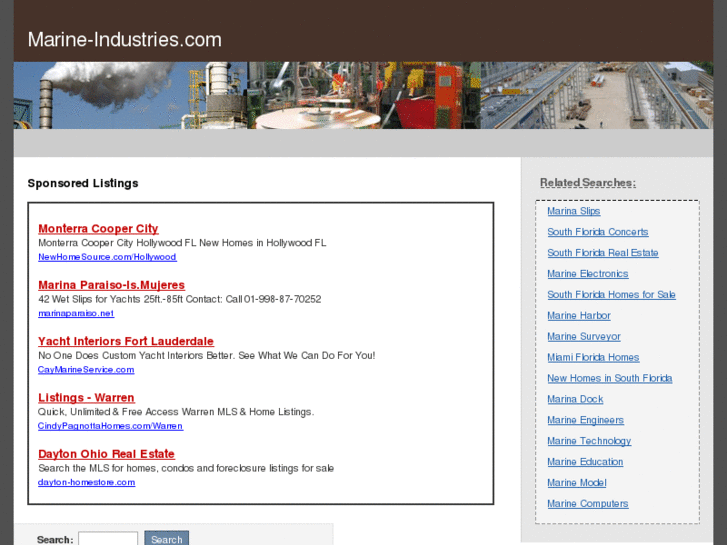Click Marina Slips related search
The height and width of the screenshot is (545, 727).
(574, 211)
